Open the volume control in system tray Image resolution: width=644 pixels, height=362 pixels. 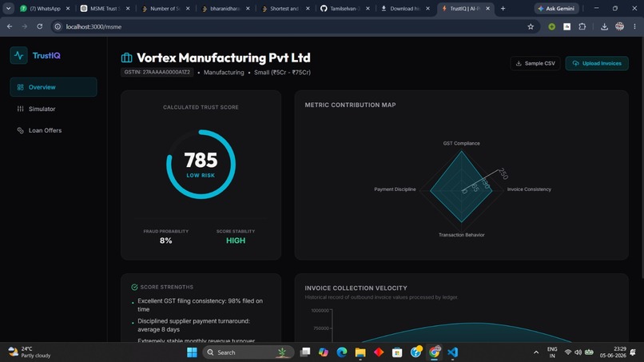pyautogui.click(x=578, y=352)
